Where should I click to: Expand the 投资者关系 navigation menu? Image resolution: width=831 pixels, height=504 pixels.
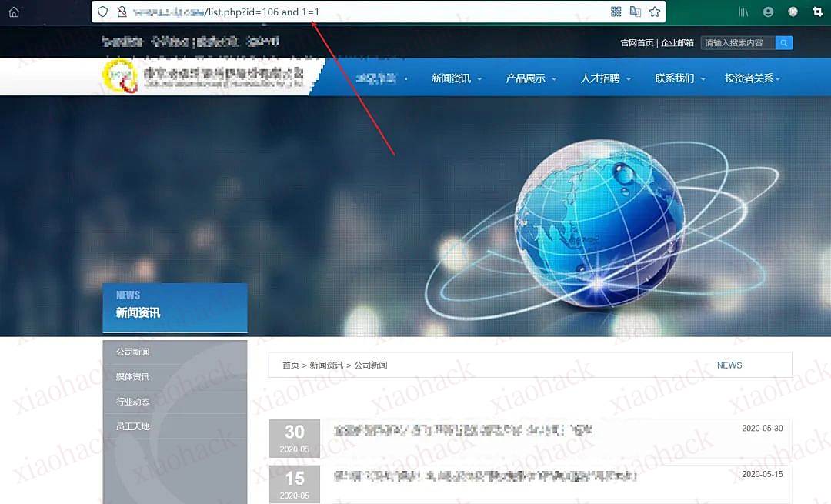pos(753,78)
